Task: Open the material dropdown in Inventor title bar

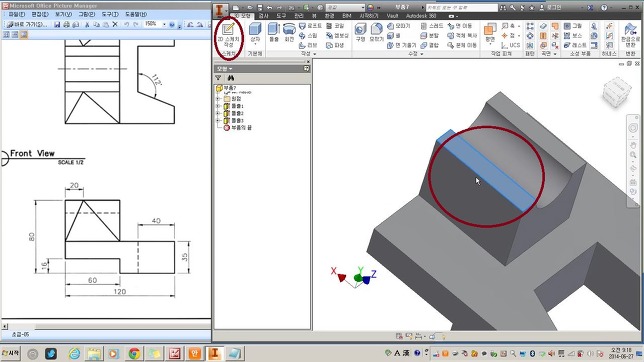Action: point(345,8)
